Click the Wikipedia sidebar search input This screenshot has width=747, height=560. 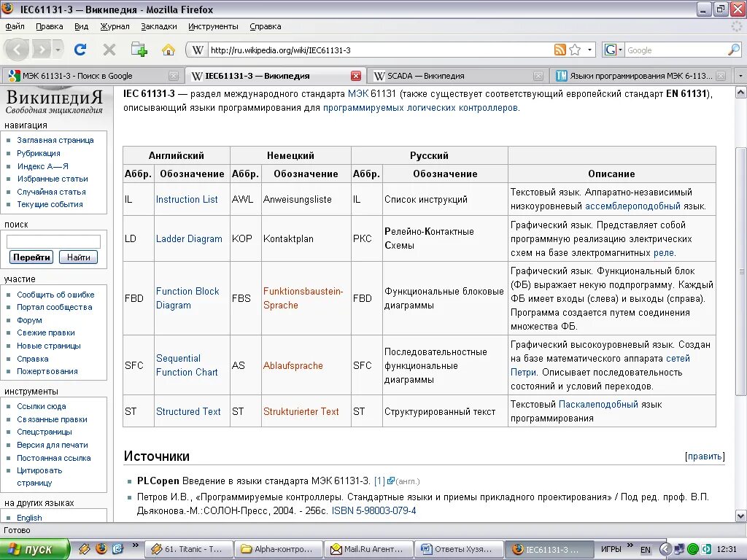[53, 241]
